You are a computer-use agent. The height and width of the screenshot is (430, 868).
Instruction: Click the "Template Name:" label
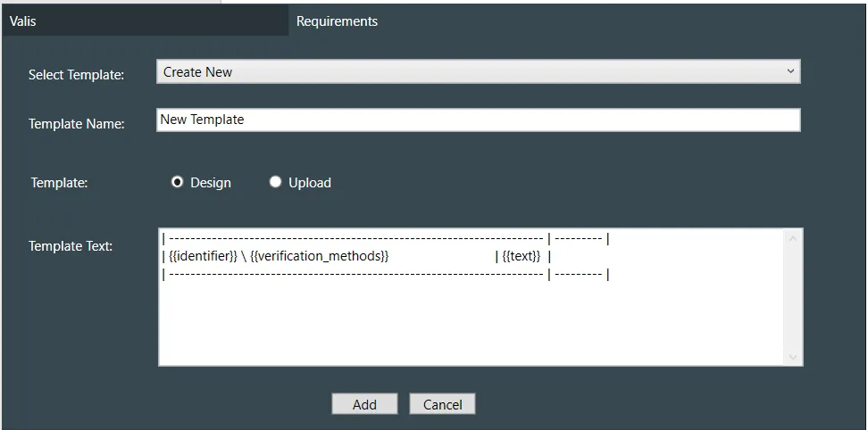(x=76, y=124)
